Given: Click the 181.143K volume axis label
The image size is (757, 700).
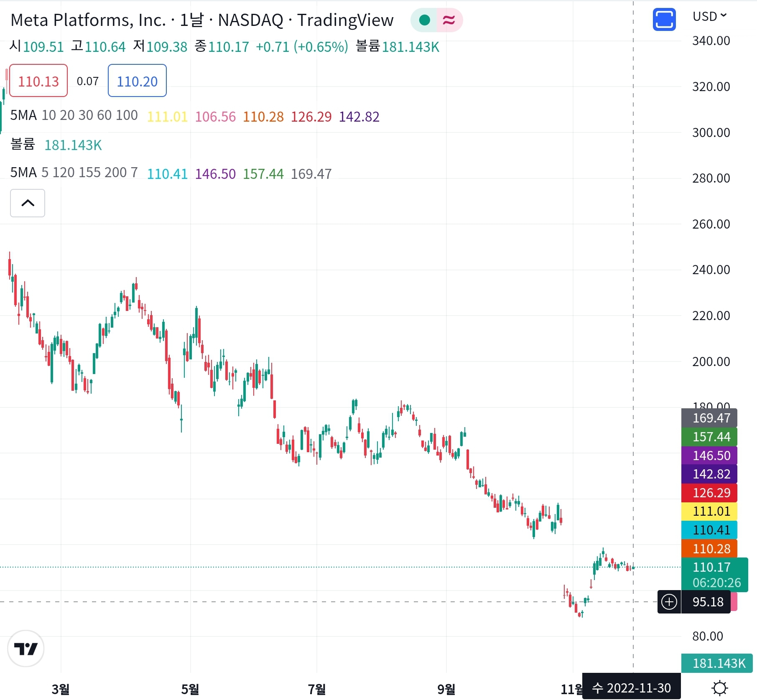Looking at the screenshot, I should pyautogui.click(x=717, y=663).
